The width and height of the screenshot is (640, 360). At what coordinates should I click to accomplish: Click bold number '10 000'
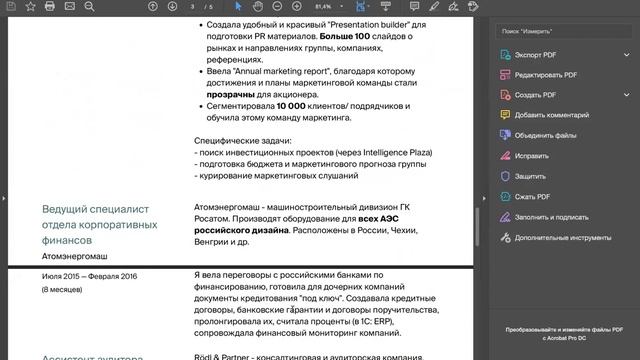(291, 106)
